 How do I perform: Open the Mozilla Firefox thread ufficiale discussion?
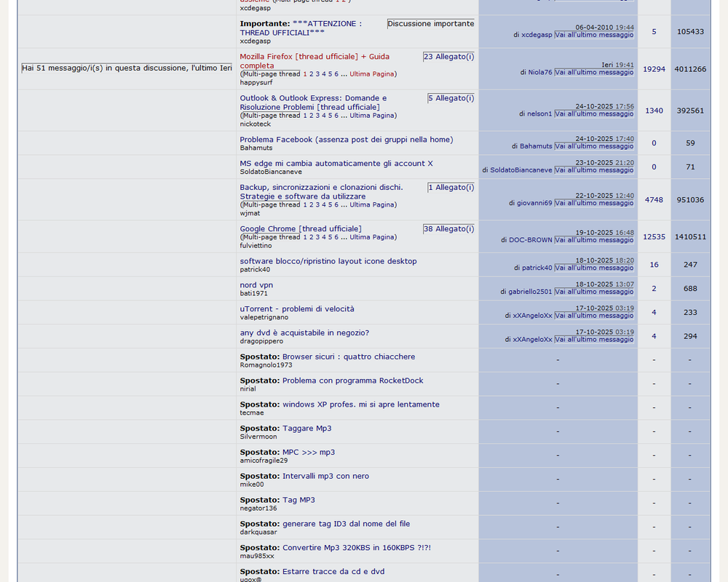tap(314, 61)
